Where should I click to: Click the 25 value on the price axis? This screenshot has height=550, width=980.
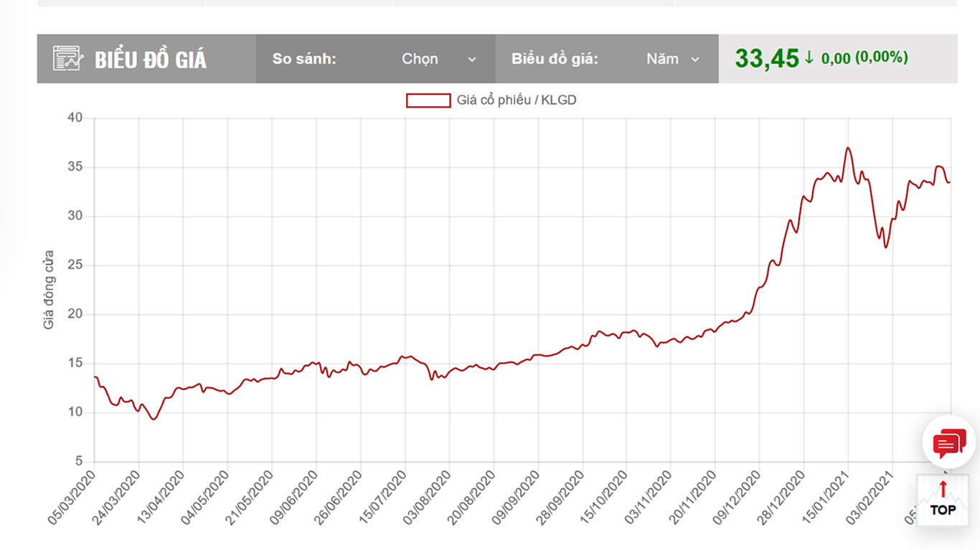click(75, 265)
